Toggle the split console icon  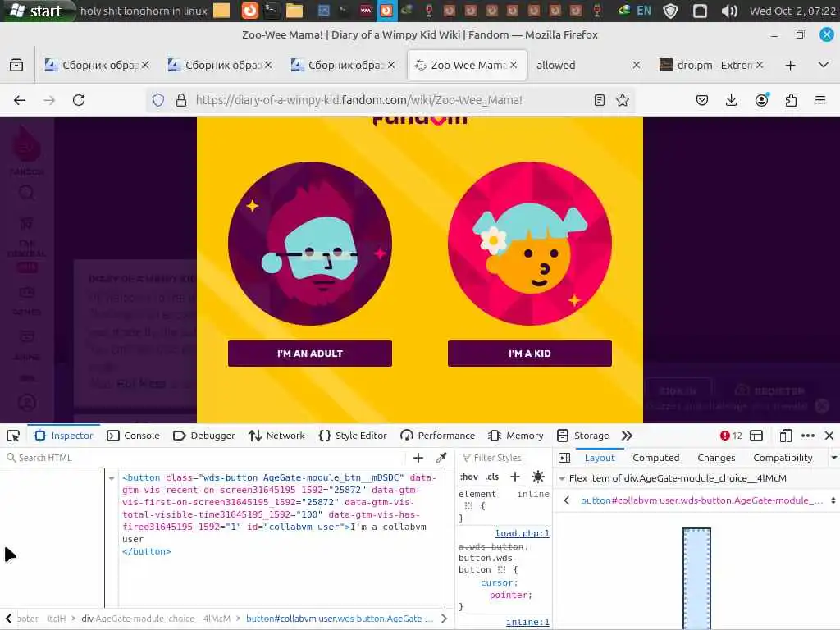coord(756,436)
